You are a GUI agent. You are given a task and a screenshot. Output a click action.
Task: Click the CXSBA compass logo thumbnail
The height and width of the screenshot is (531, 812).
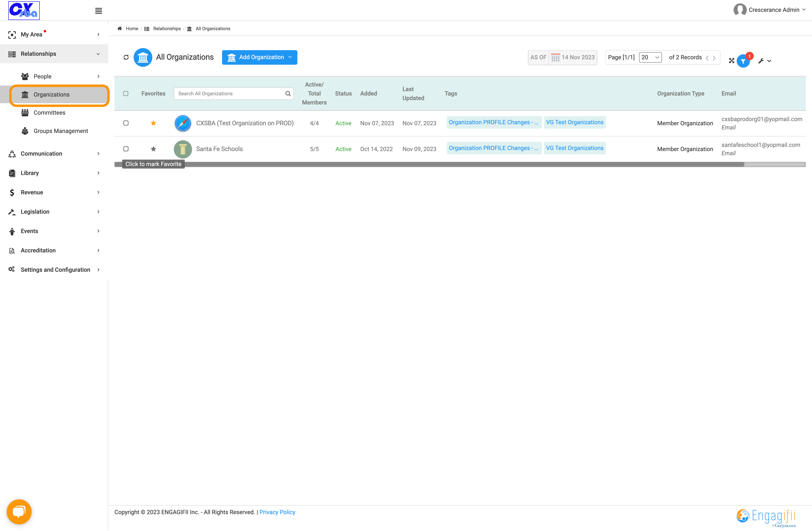tap(183, 123)
